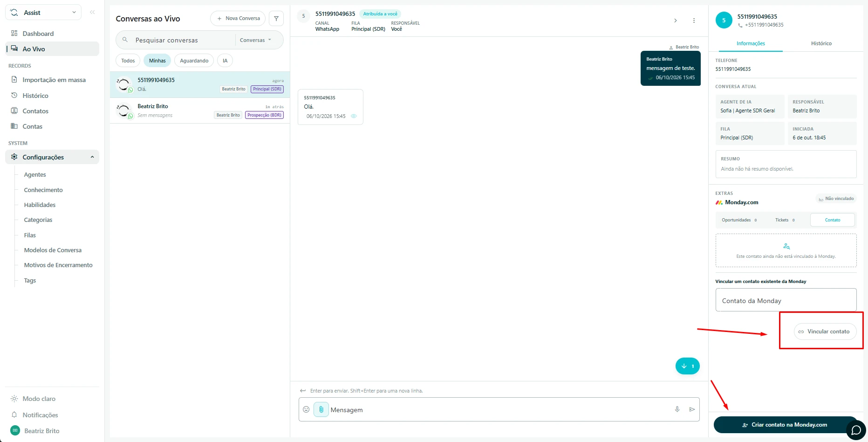Open Contas page
The width and height of the screenshot is (868, 442).
point(52,126)
